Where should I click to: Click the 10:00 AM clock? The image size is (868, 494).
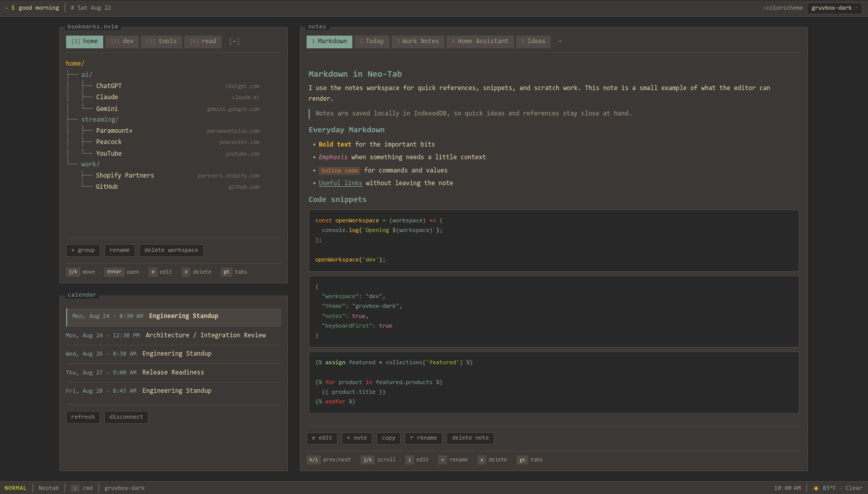(x=787, y=488)
